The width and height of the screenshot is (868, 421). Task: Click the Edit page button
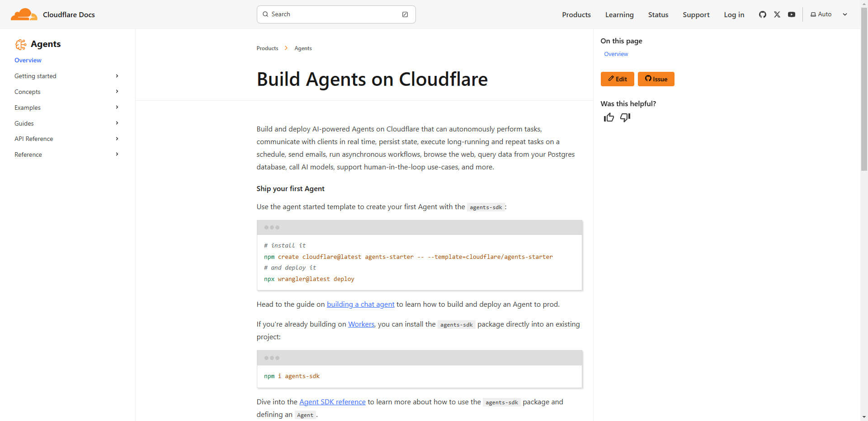click(617, 79)
